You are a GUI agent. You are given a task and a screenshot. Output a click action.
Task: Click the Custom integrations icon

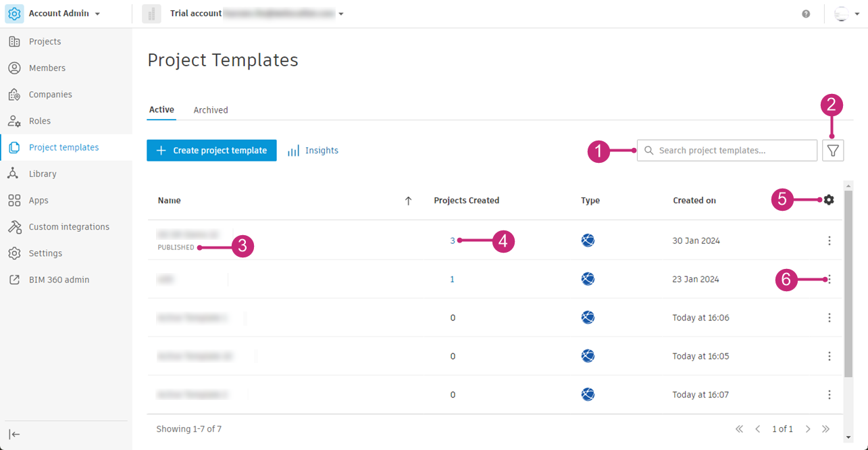(14, 227)
